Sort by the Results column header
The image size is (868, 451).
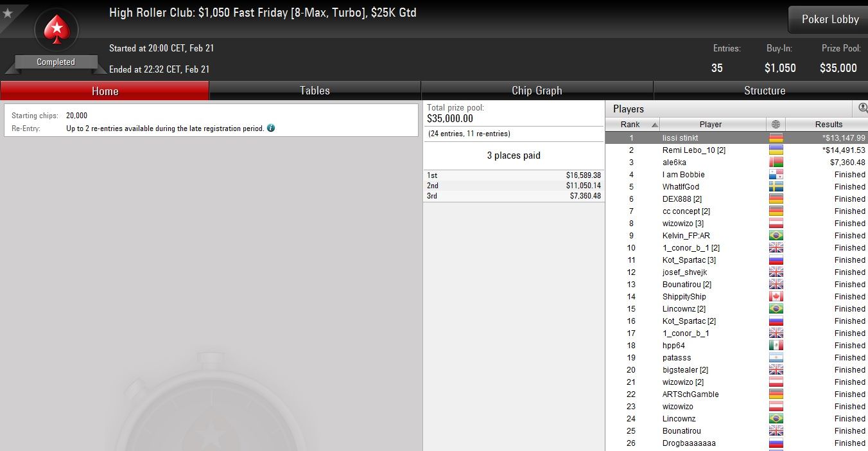[x=827, y=125]
